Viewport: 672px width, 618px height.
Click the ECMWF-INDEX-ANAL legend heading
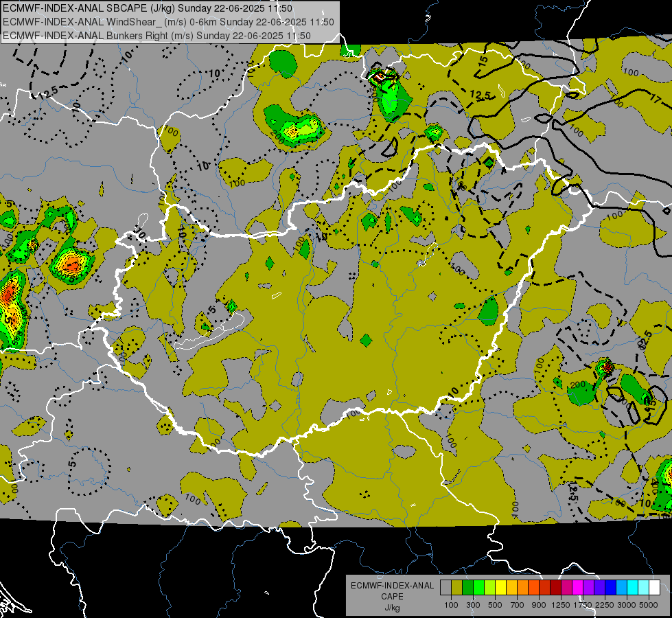392,586
